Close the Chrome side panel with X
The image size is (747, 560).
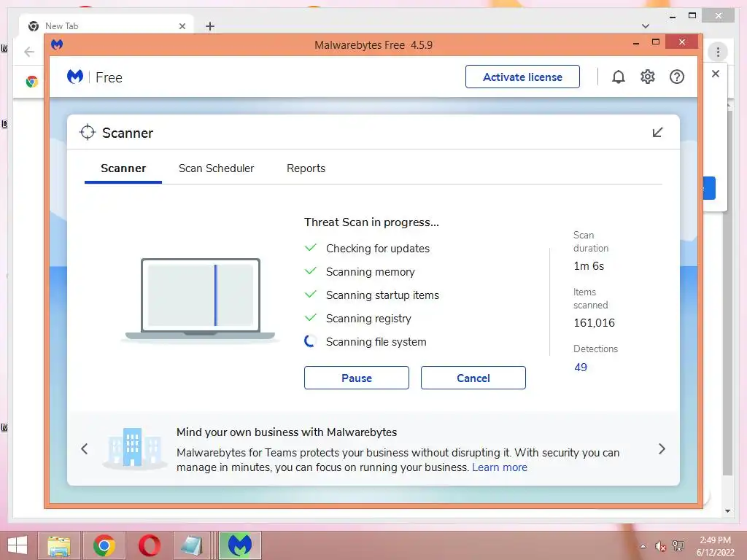coord(715,74)
